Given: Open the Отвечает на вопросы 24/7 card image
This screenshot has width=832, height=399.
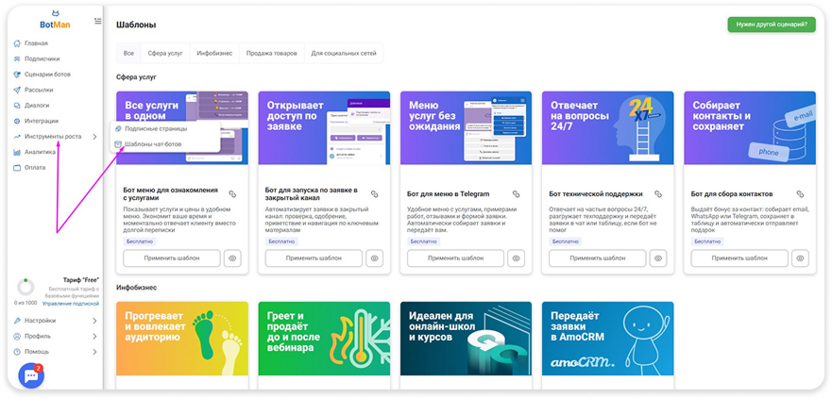Looking at the screenshot, I should tap(608, 128).
